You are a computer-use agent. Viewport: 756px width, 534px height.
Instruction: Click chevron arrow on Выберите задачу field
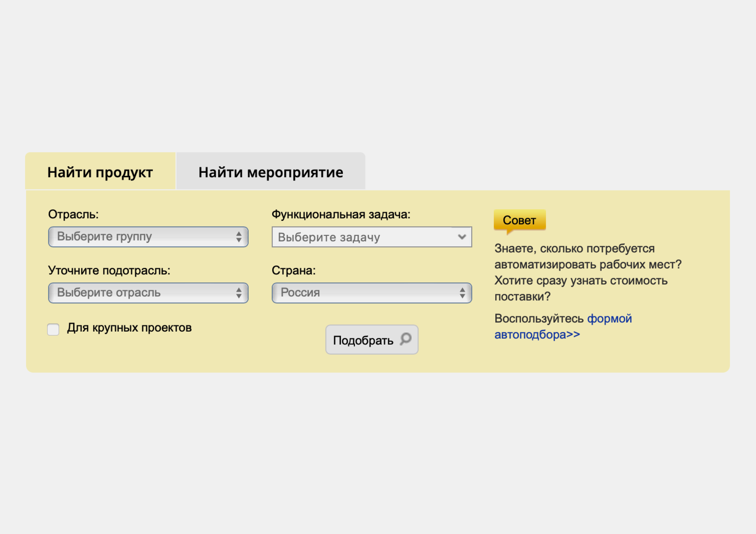point(462,237)
